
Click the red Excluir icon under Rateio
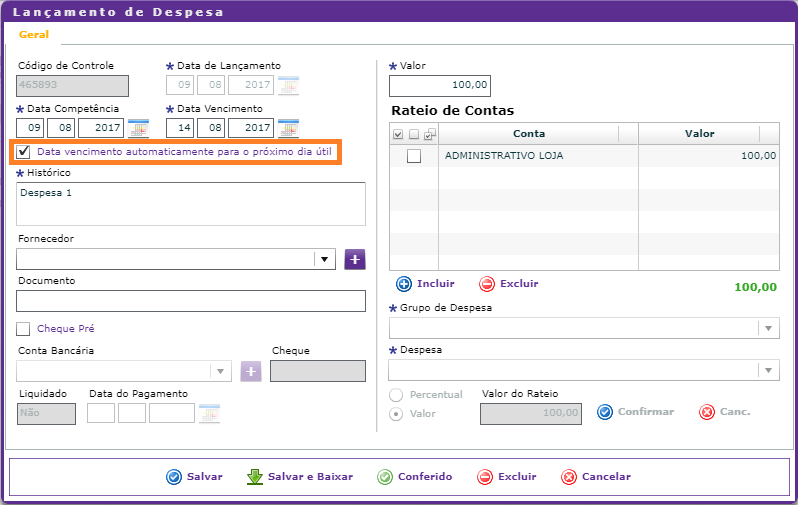point(487,284)
